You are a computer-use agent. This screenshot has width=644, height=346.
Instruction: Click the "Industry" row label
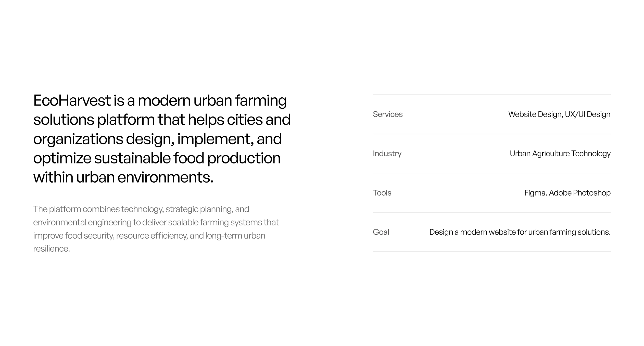point(387,153)
